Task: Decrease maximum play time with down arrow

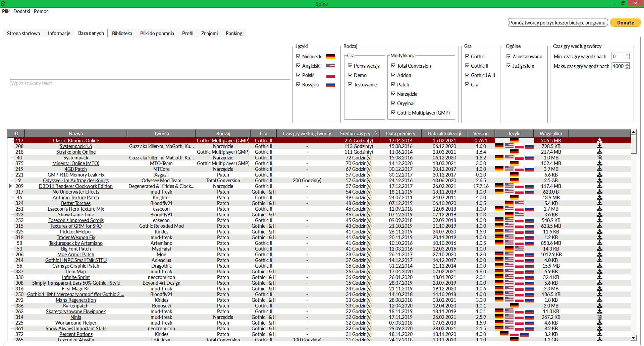Action: pyautogui.click(x=627, y=68)
